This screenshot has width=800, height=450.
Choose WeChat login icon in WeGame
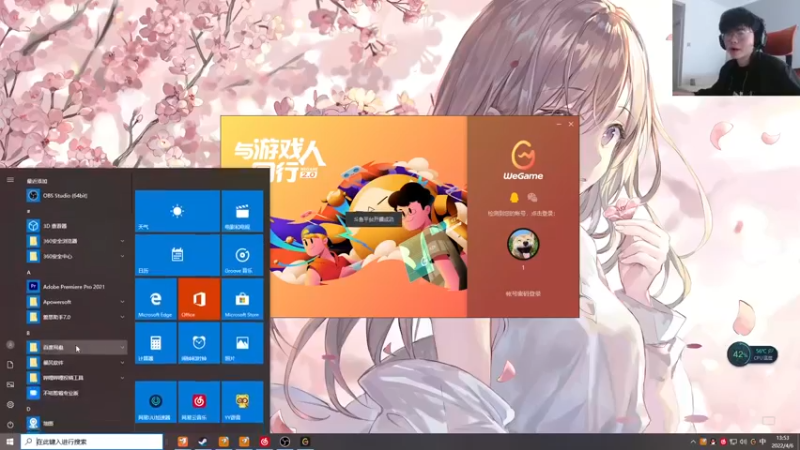tap(532, 197)
